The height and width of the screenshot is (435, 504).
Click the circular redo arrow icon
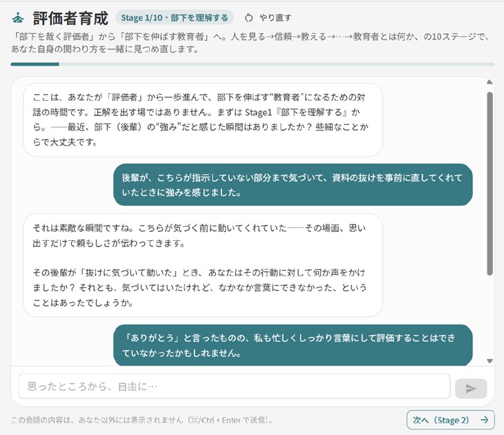click(249, 18)
